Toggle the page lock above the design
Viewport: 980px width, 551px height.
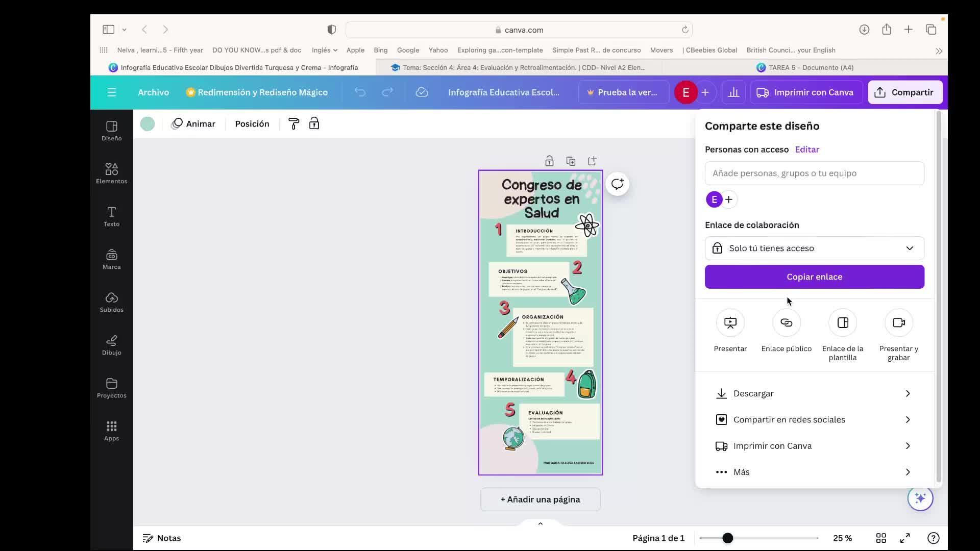(x=549, y=161)
